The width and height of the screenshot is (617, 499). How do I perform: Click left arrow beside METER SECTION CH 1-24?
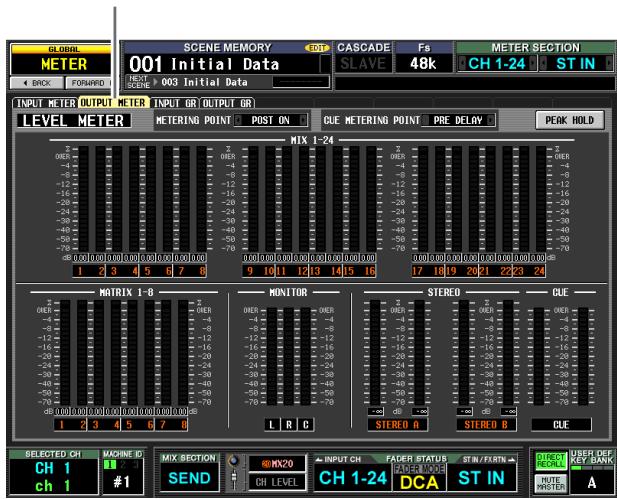point(462,63)
